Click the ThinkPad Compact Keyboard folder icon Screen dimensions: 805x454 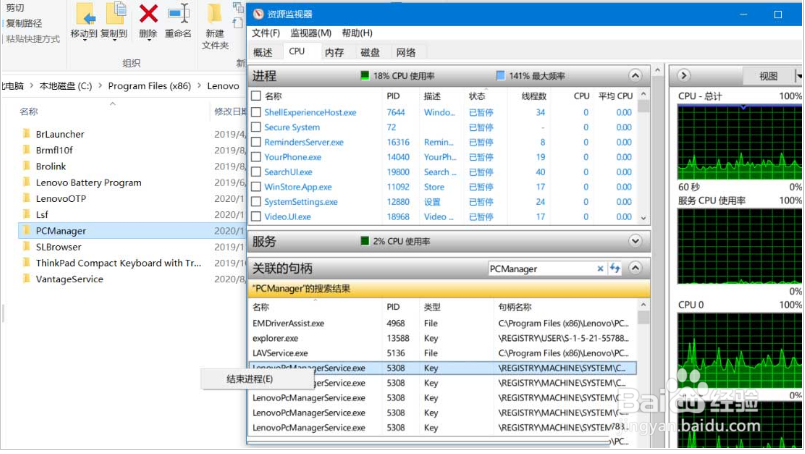point(27,263)
